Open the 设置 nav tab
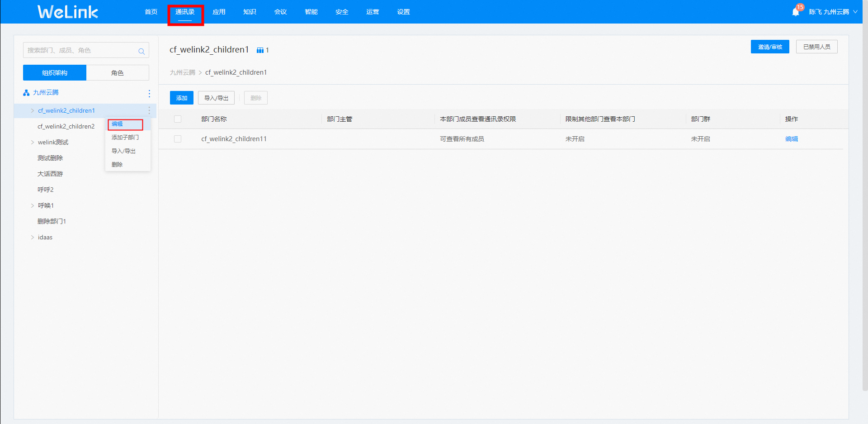The height and width of the screenshot is (424, 868). coord(403,12)
